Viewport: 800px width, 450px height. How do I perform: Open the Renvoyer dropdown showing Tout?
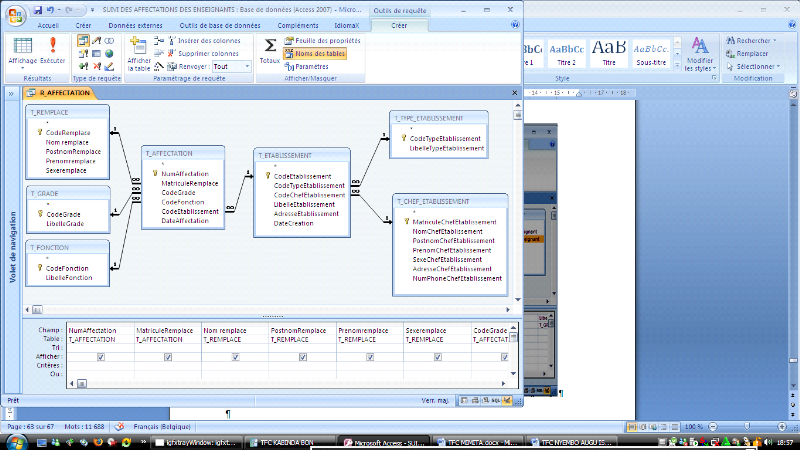(232, 66)
